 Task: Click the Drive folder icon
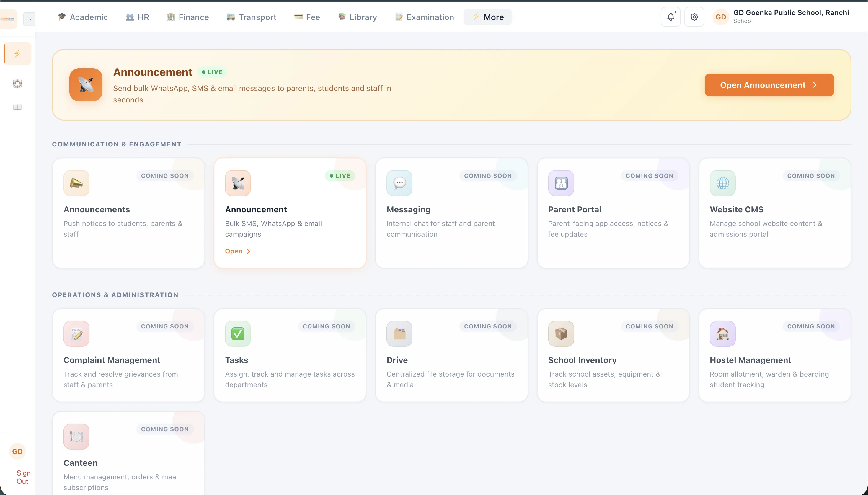(x=399, y=334)
